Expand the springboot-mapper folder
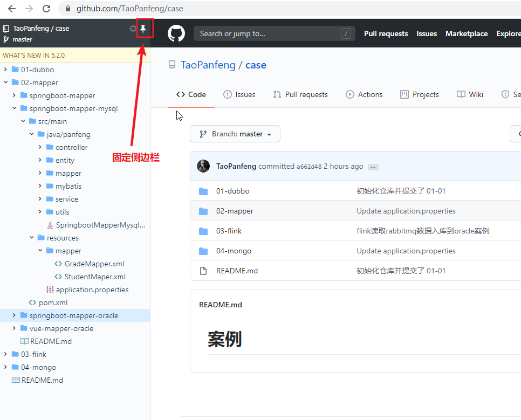Viewport: 521px width, 420px height. 14,95
